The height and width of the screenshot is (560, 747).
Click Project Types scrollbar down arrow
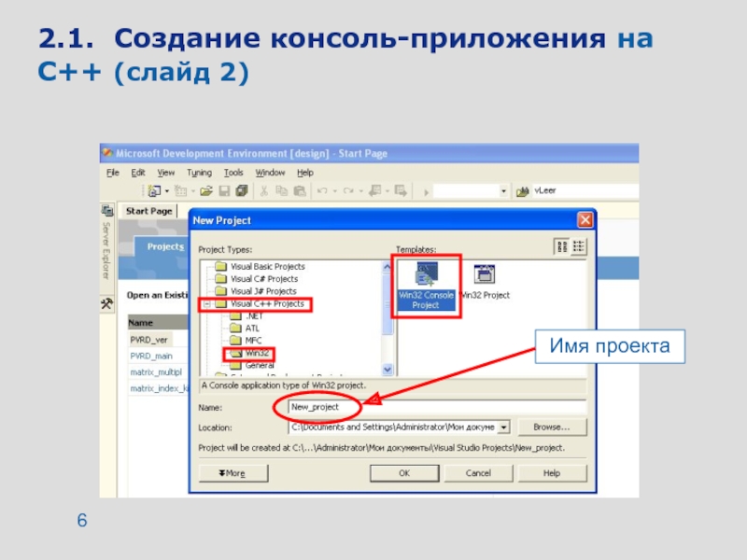[388, 369]
